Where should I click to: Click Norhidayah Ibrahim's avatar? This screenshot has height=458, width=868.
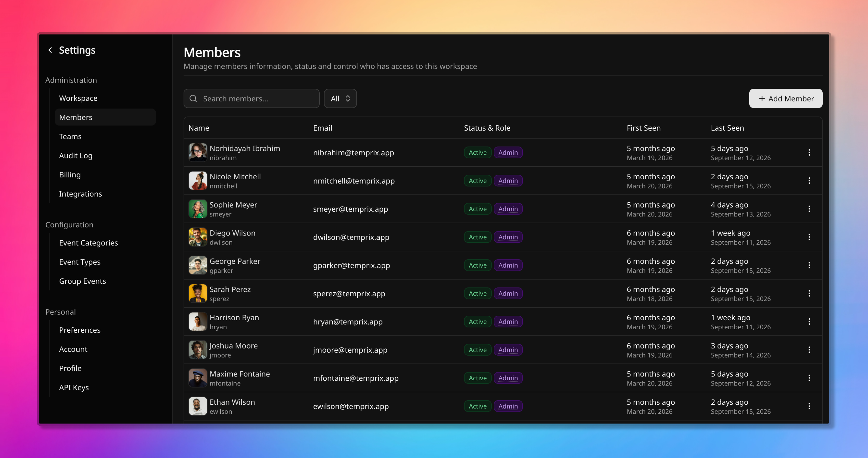(198, 153)
